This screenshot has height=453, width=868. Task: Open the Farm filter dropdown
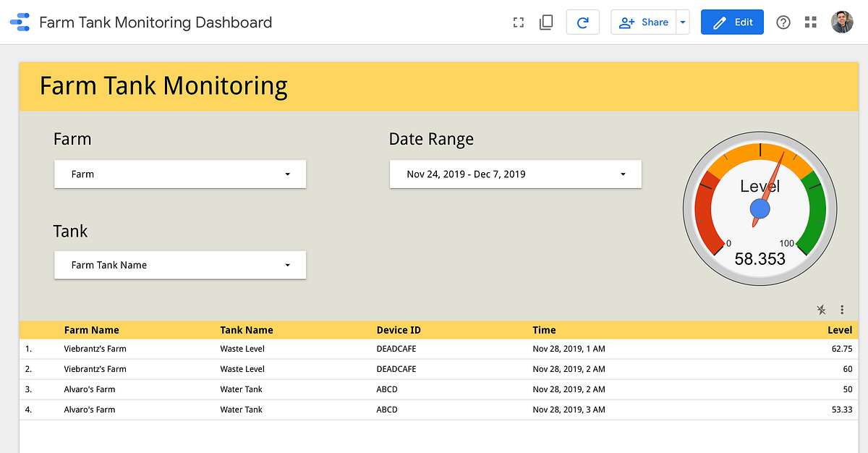point(179,174)
